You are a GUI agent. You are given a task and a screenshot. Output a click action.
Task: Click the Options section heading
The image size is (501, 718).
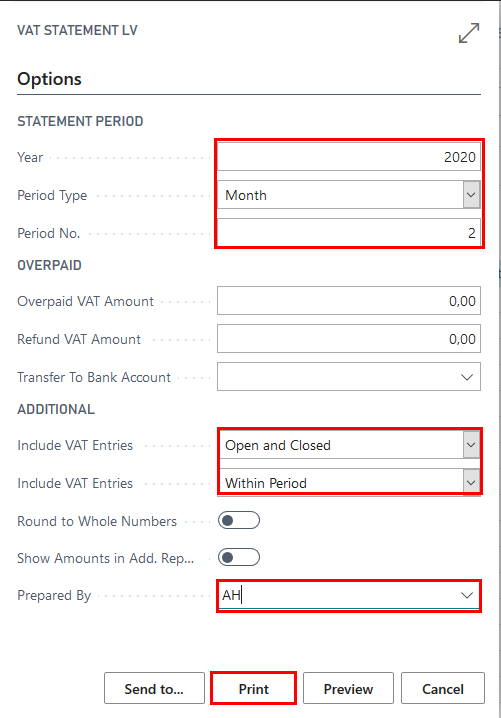pyautogui.click(x=49, y=79)
